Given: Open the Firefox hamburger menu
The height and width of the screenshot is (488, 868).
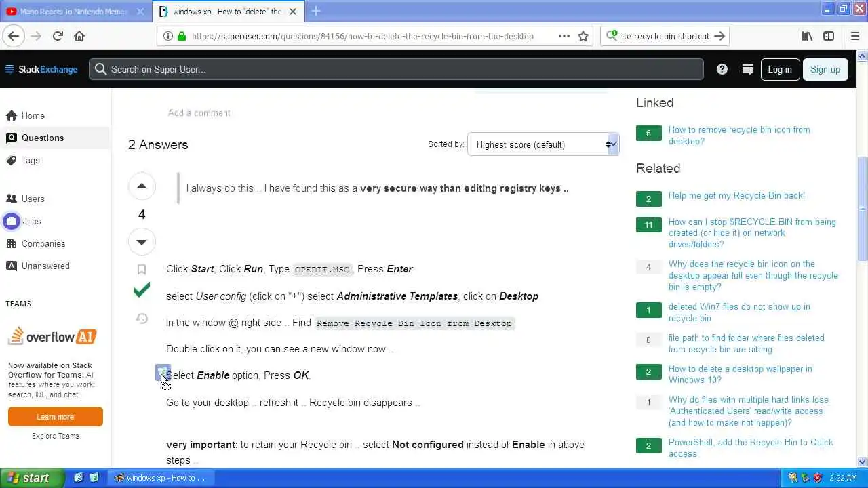Looking at the screenshot, I should 854,36.
